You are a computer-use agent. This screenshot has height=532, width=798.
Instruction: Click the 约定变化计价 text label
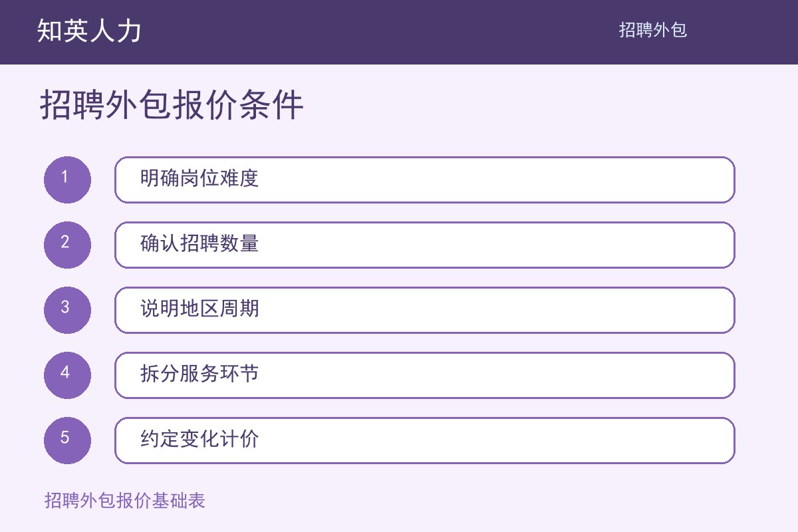(199, 439)
